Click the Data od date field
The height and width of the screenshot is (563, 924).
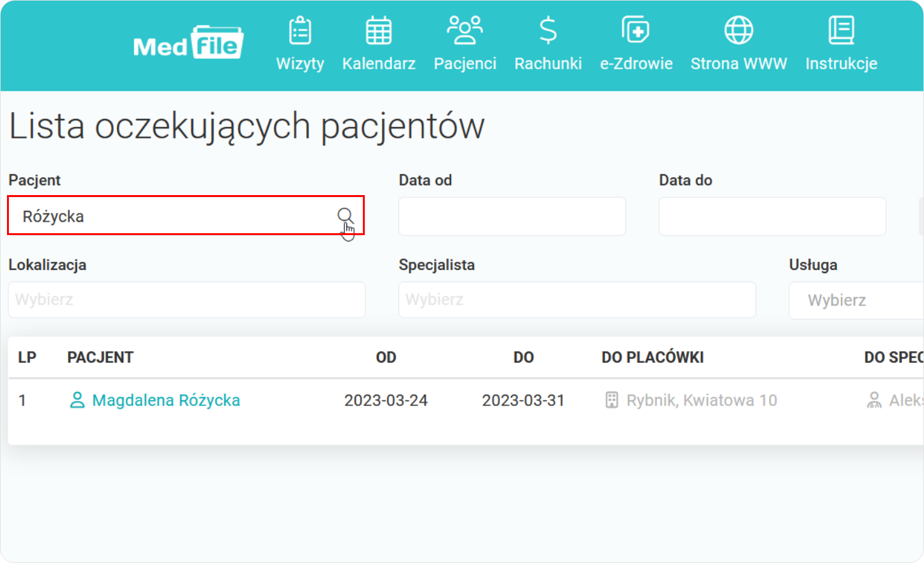coord(512,216)
